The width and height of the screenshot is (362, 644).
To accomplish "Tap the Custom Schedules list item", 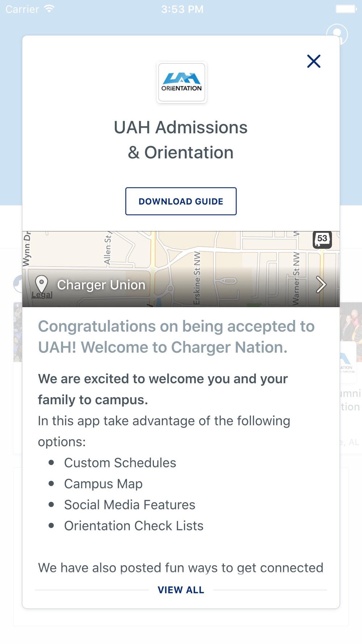I will [120, 463].
